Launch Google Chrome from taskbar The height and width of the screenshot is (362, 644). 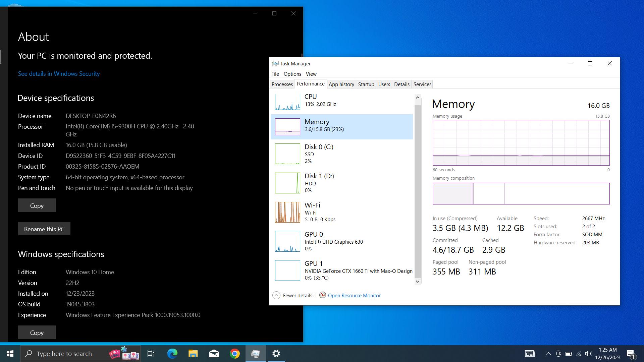[235, 354]
